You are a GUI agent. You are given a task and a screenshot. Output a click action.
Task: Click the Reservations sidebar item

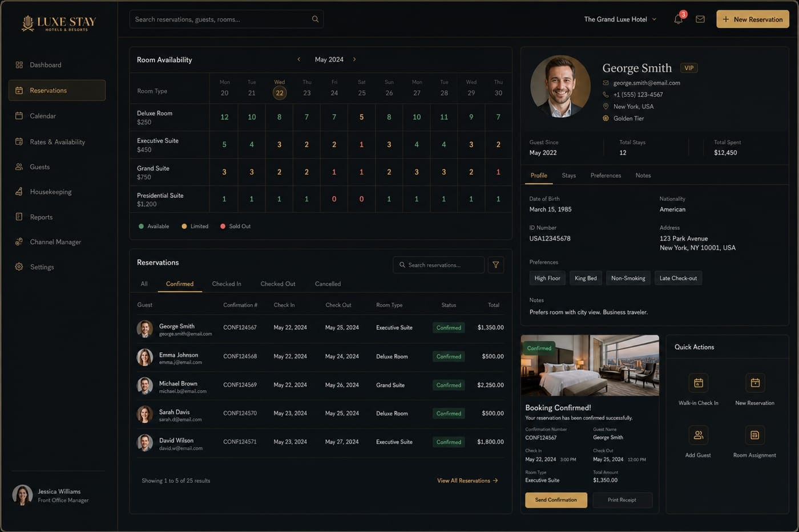tap(57, 90)
